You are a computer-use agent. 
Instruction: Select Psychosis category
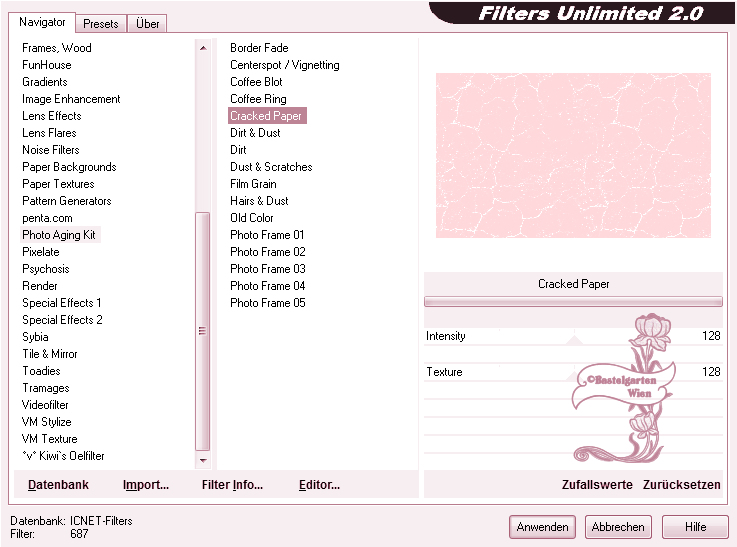click(46, 269)
